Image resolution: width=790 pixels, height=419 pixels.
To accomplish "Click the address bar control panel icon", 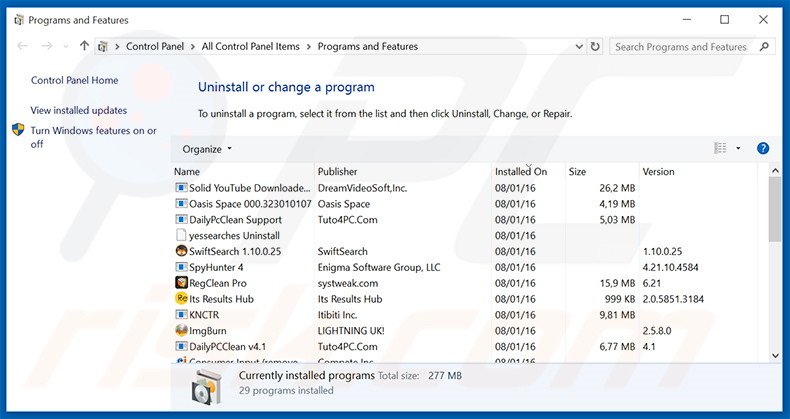I will tap(103, 46).
